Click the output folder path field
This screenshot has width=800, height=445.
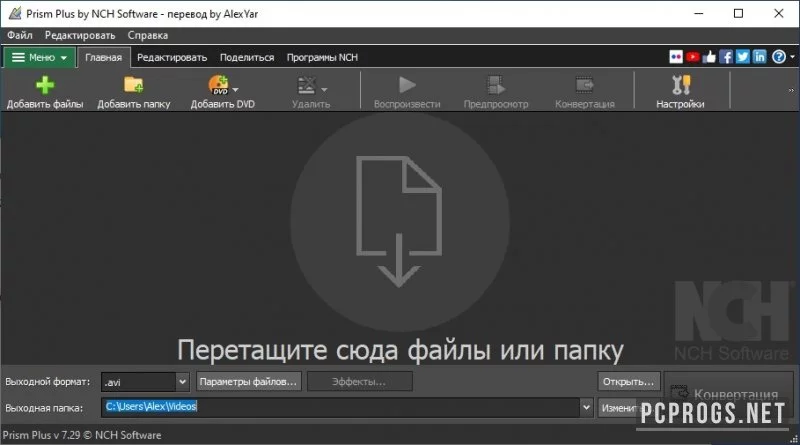coord(340,407)
